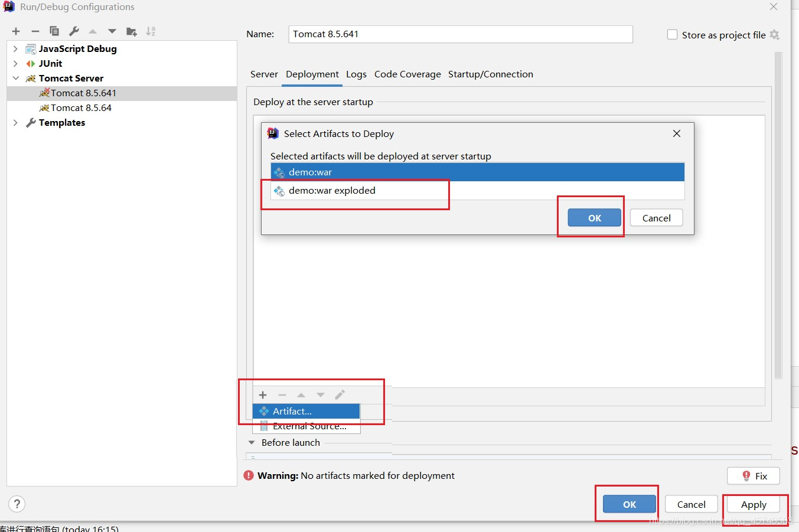Collapse Tomcat Server tree node
This screenshot has width=799, height=532.
15,78
